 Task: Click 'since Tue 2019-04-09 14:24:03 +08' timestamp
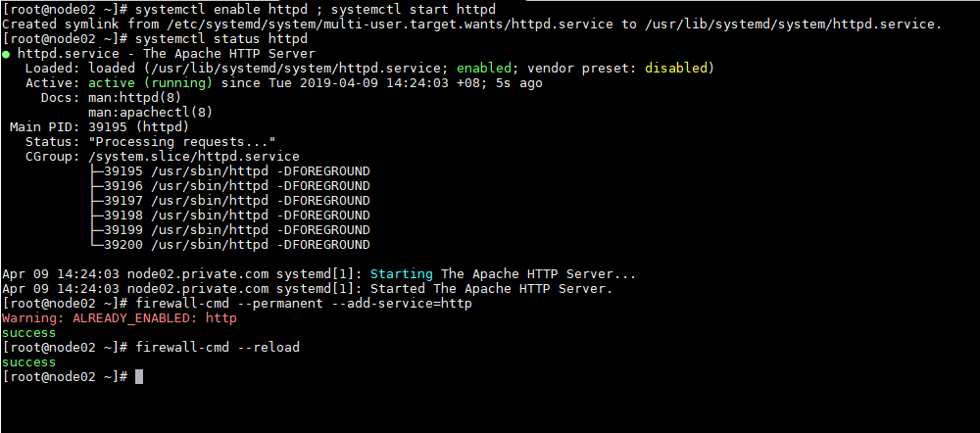(355, 83)
